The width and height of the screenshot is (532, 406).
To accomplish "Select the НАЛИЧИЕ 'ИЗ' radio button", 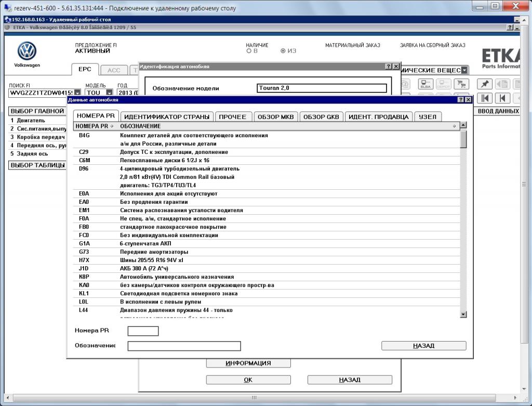I will point(283,51).
